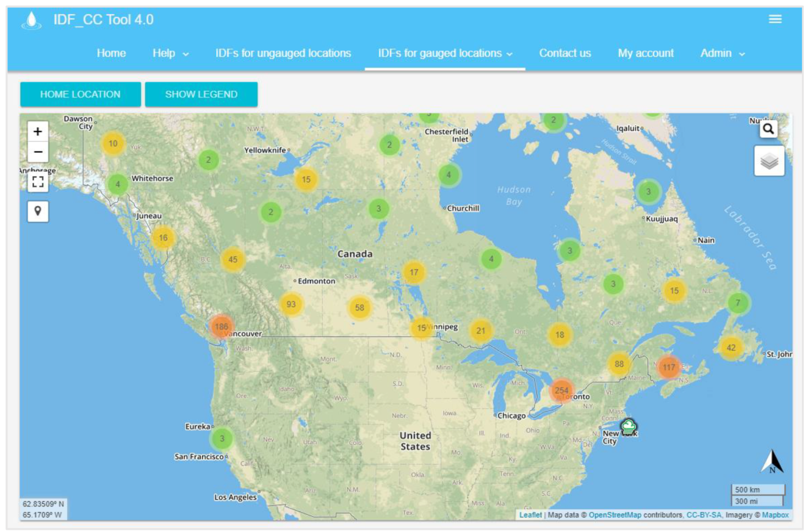Follow the OpenStreetMap attribution link
808x532 pixels.
point(615,515)
